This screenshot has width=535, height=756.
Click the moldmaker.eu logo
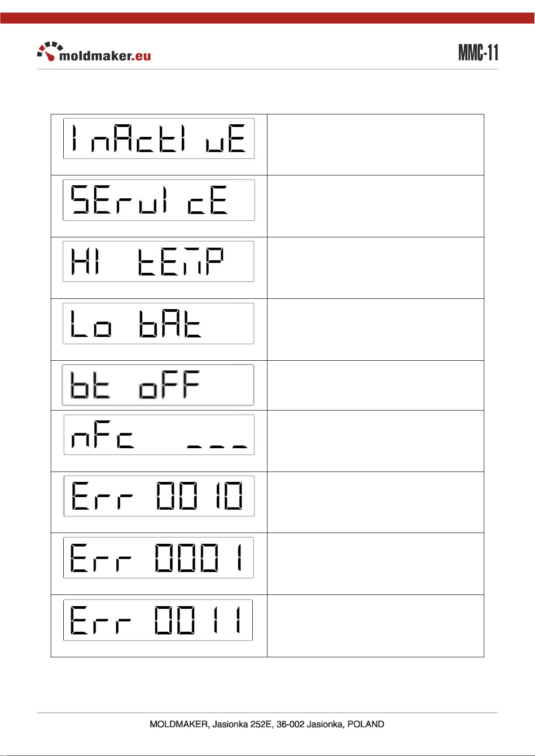click(x=94, y=52)
